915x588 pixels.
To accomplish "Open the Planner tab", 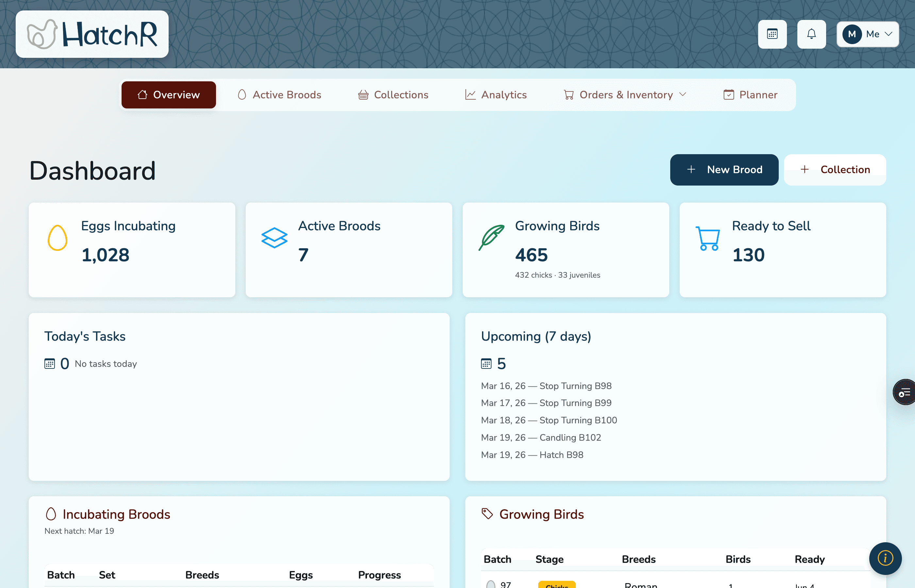I will point(750,95).
